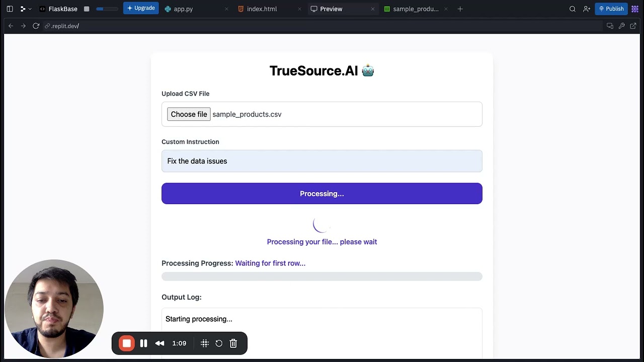Add a new tab with the plus icon
644x362 pixels.
pyautogui.click(x=460, y=9)
